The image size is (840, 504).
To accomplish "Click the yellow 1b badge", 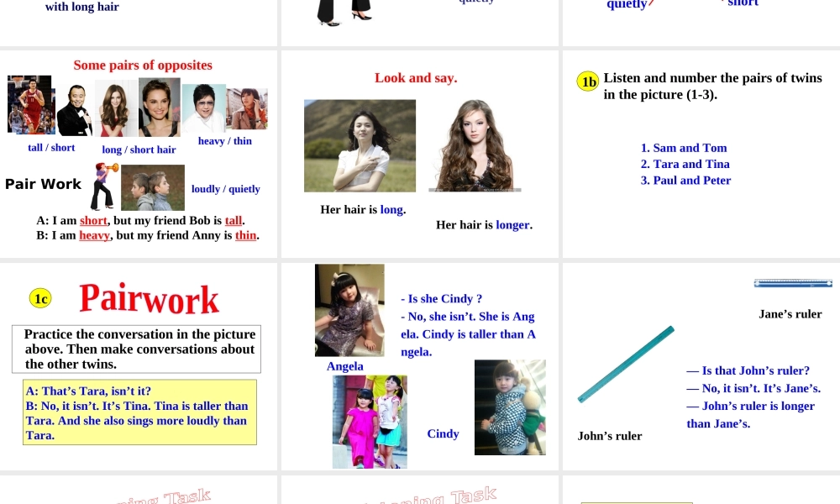I will pyautogui.click(x=588, y=81).
